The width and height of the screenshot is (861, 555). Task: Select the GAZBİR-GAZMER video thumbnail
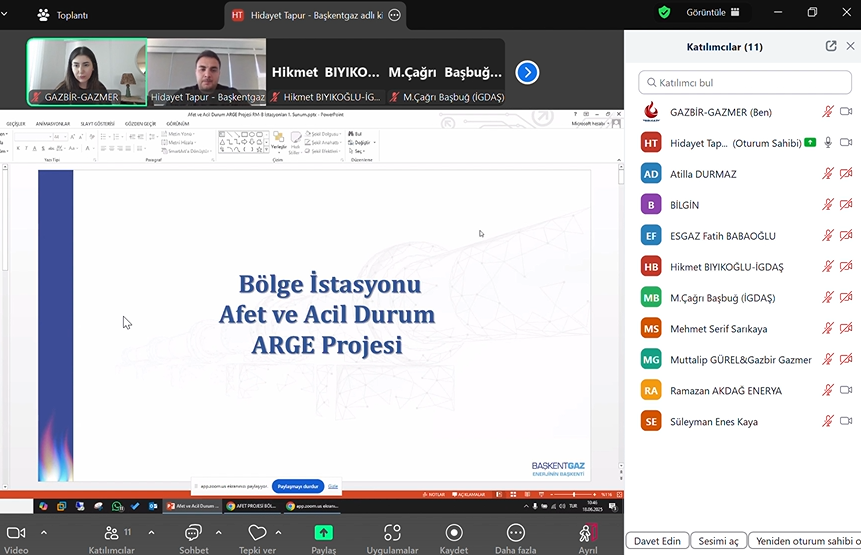coord(87,72)
